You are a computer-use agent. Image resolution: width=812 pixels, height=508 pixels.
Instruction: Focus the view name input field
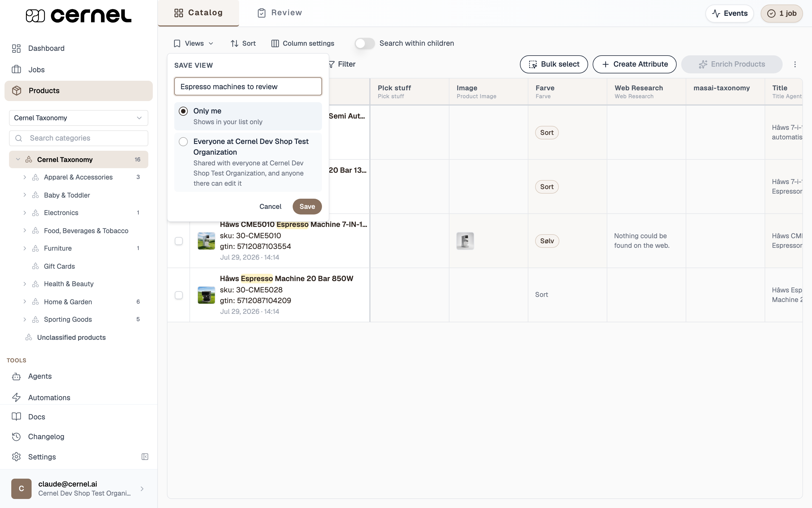[248, 87]
